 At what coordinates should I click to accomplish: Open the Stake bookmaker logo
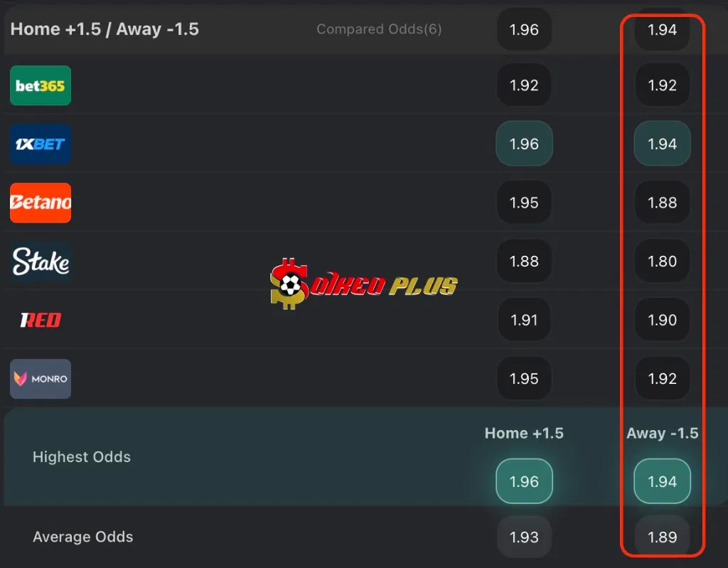coord(41,261)
